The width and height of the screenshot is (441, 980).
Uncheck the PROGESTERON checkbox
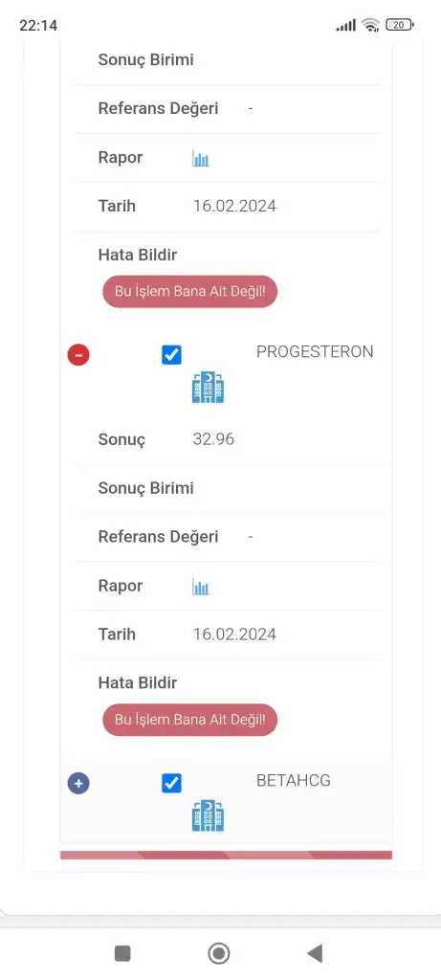[x=172, y=355]
